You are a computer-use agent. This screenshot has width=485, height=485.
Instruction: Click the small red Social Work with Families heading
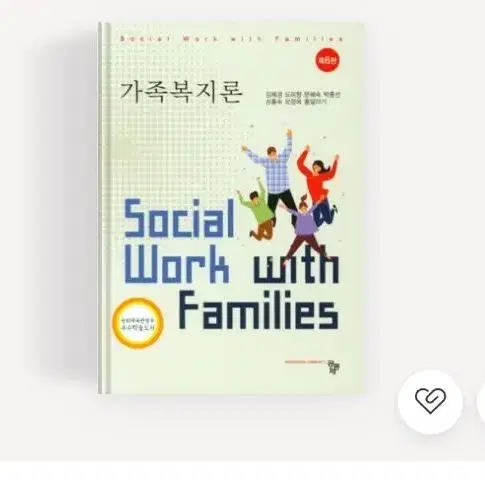(x=231, y=39)
